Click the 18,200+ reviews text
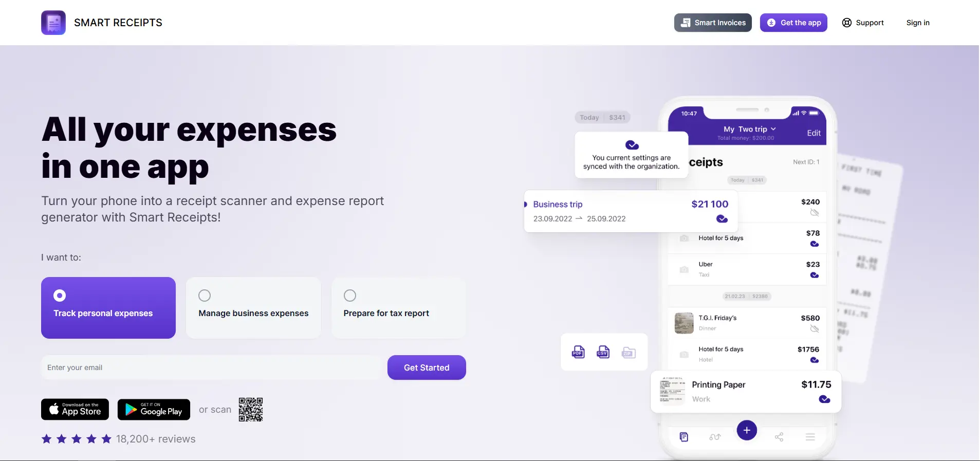 [156, 439]
